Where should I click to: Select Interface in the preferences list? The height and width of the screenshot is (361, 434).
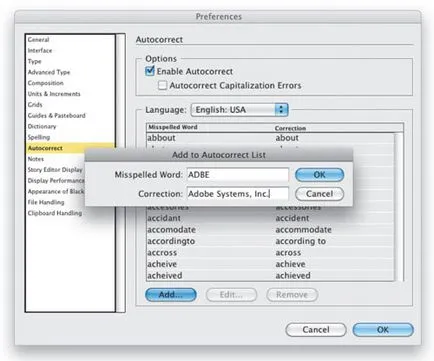(70, 51)
